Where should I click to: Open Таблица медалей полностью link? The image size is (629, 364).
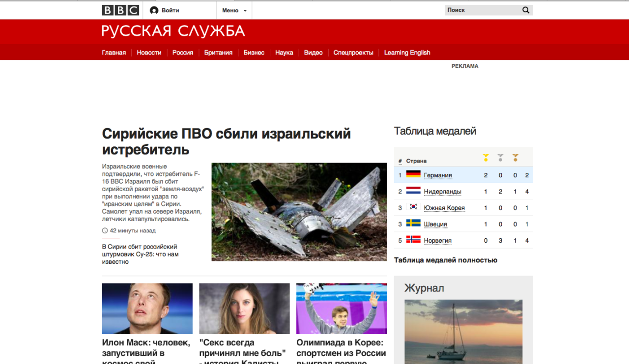pyautogui.click(x=445, y=260)
